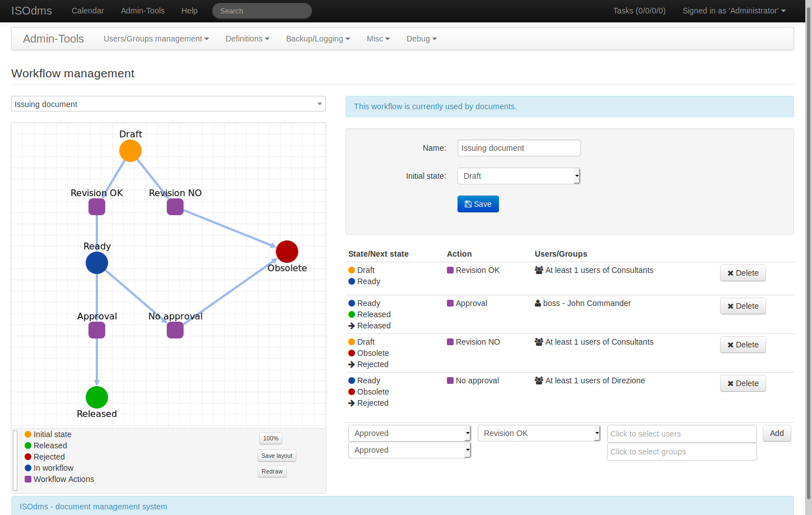
Task: Delete the boss - John Commander transition
Action: pos(743,306)
